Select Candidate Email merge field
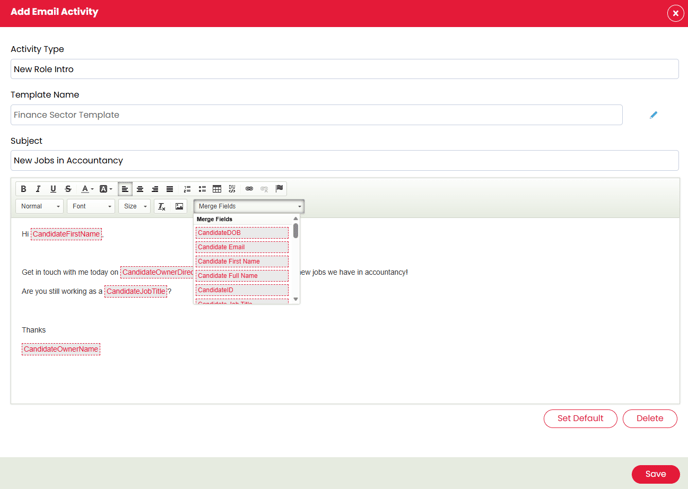Screen dimensions: 688x489 pos(242,247)
